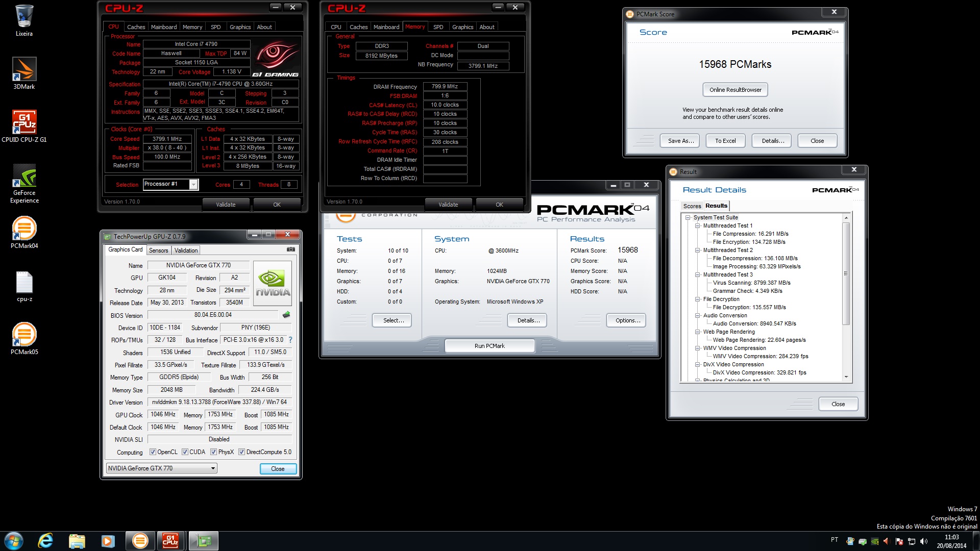The width and height of the screenshot is (980, 551).
Task: Click the safely remove hardware tray icon
Action: point(863,541)
